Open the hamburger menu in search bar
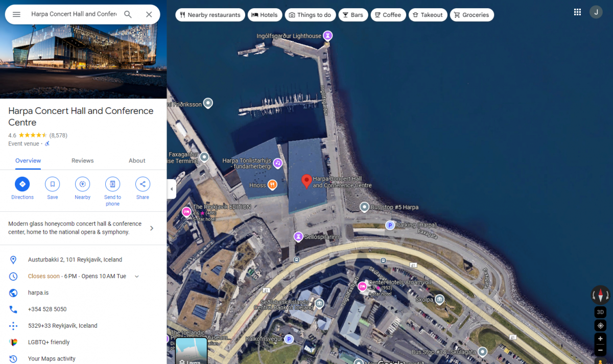 [16, 14]
